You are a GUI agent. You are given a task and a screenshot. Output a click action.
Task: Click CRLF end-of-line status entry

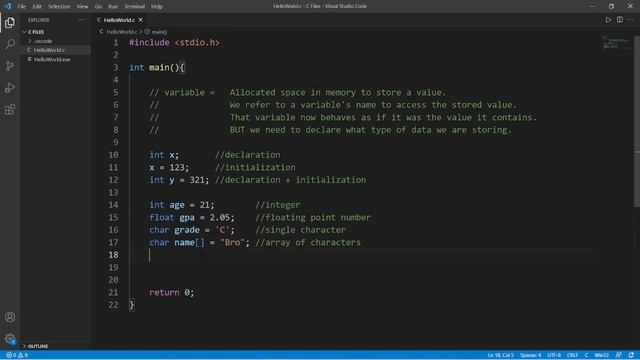(572, 355)
